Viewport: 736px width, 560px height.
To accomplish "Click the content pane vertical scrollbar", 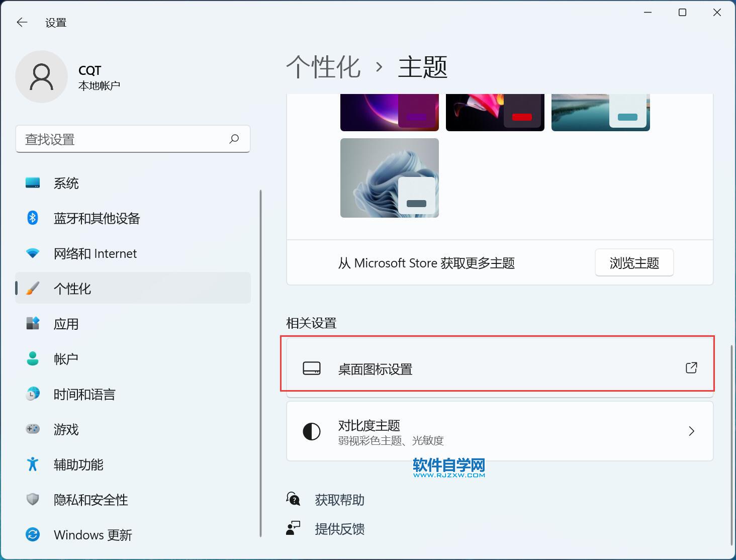I will pyautogui.click(x=732, y=444).
